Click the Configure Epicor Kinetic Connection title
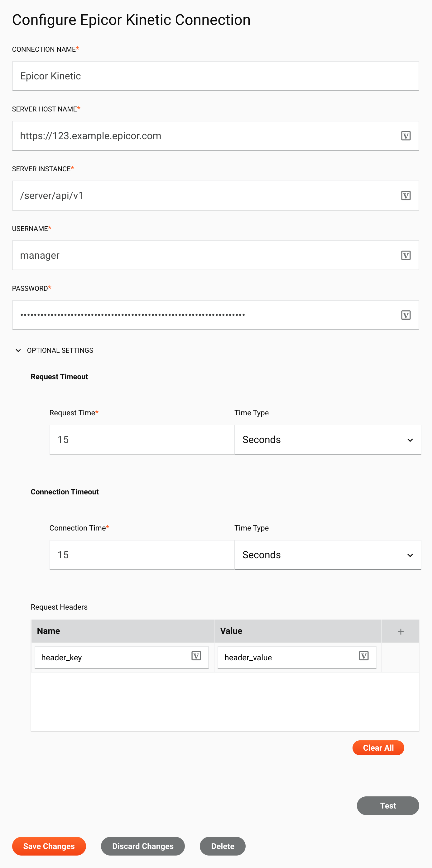The width and height of the screenshot is (432, 868). [x=131, y=20]
